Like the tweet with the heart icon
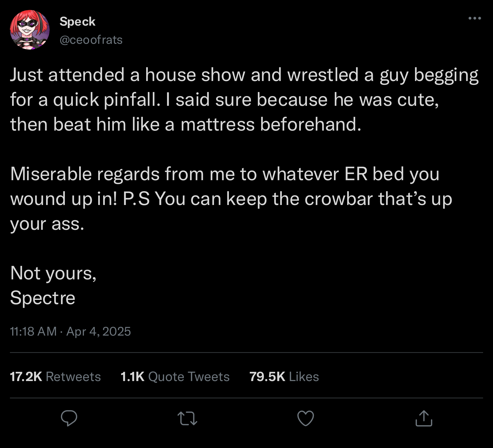 pos(306,418)
